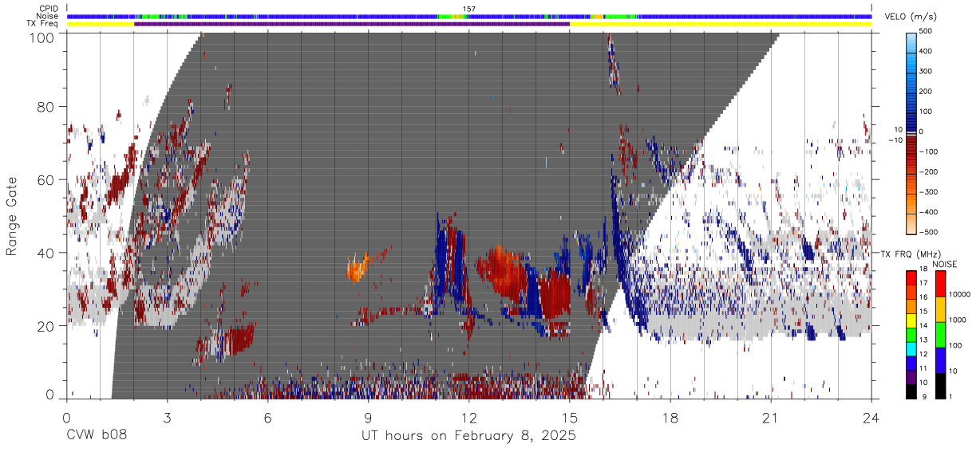
Task: Select the cyan block in TX FRQ legend
Action: 911,349
